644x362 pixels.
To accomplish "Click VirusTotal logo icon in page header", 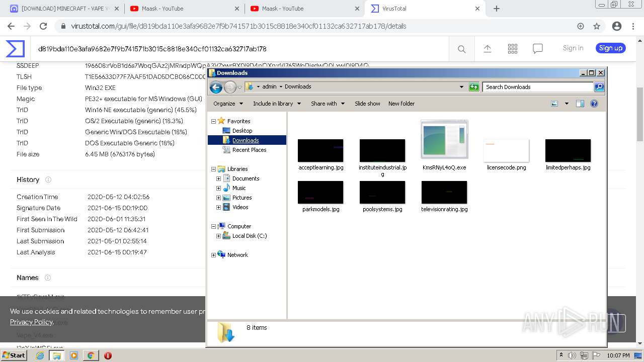I will tap(15, 49).
